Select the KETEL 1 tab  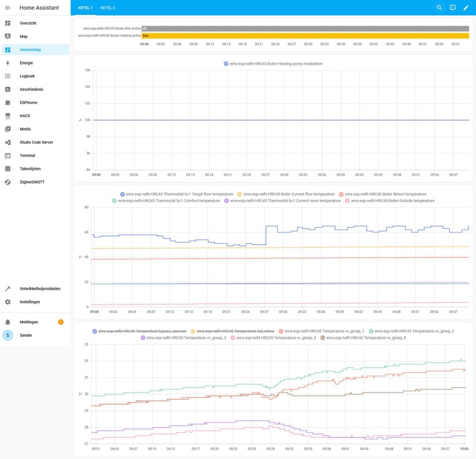(85, 8)
